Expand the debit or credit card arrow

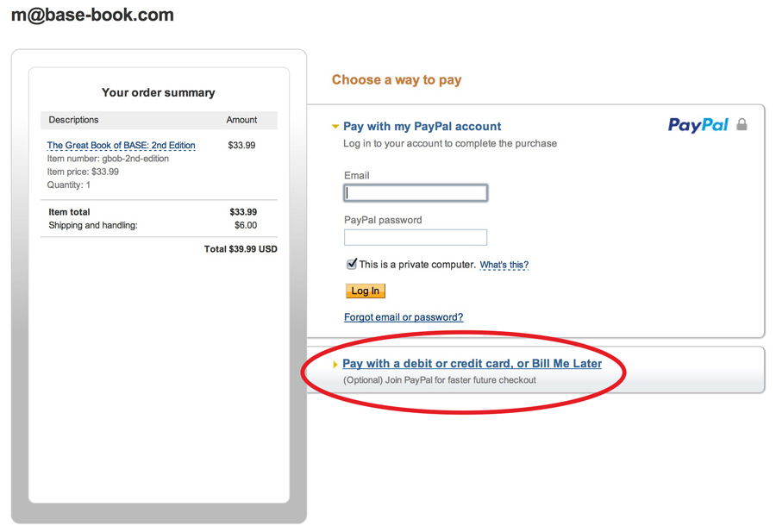click(335, 365)
